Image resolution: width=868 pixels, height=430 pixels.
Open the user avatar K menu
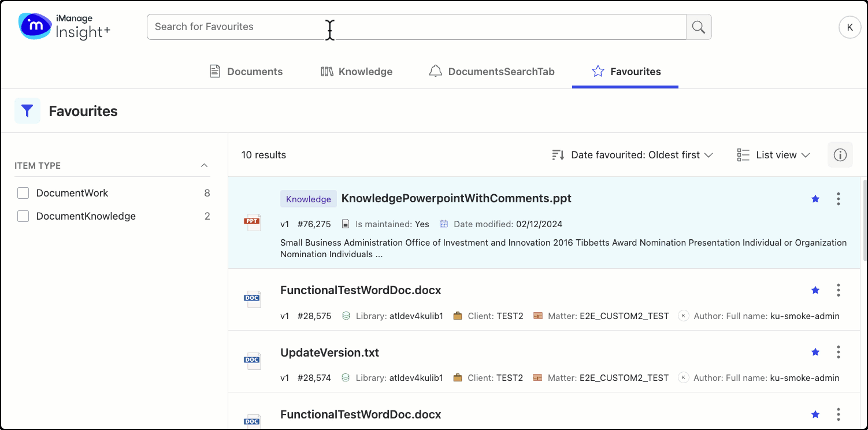pos(850,27)
